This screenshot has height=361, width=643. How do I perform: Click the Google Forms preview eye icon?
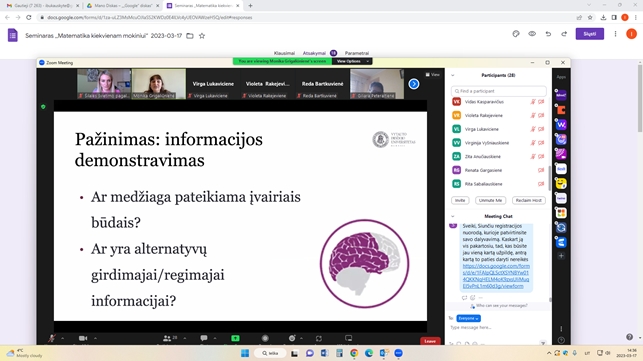coord(532,34)
